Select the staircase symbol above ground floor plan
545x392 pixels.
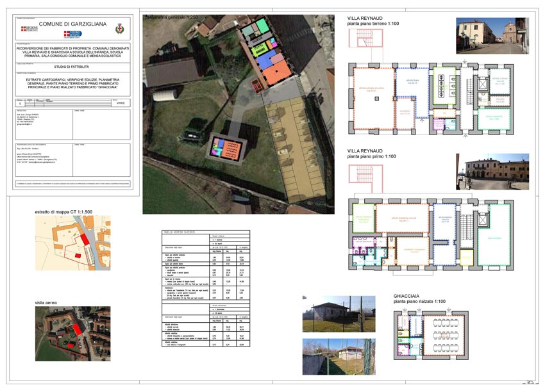(x=364, y=38)
